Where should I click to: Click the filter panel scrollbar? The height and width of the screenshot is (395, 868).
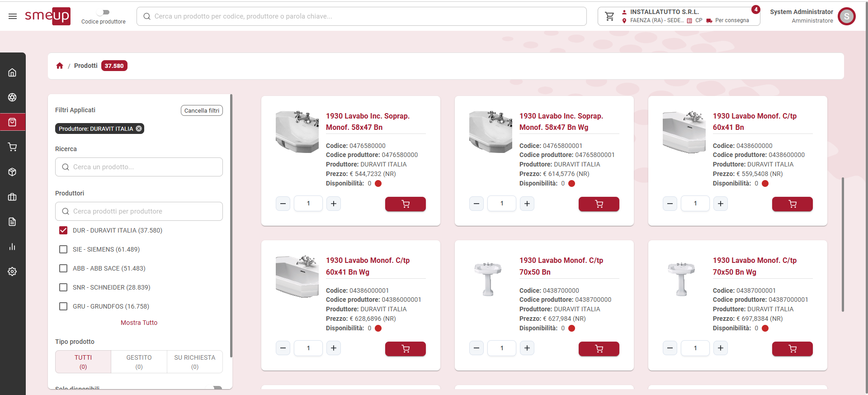(231, 226)
